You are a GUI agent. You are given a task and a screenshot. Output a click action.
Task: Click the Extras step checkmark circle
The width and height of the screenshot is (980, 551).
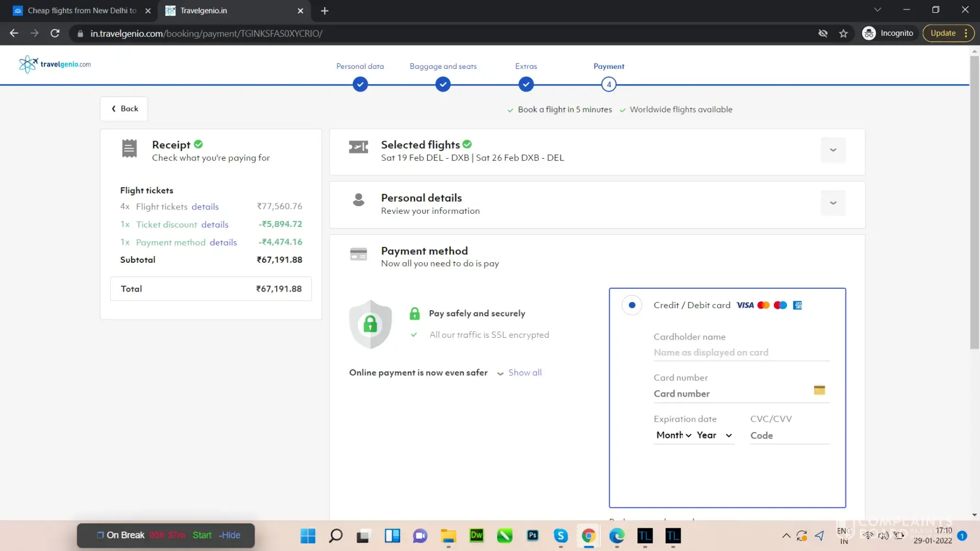click(x=526, y=85)
